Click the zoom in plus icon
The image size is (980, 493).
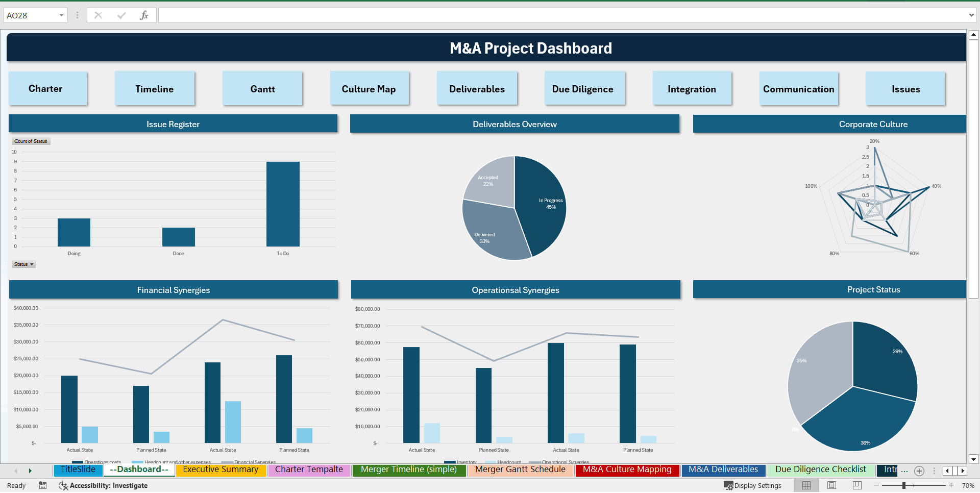[x=951, y=485]
